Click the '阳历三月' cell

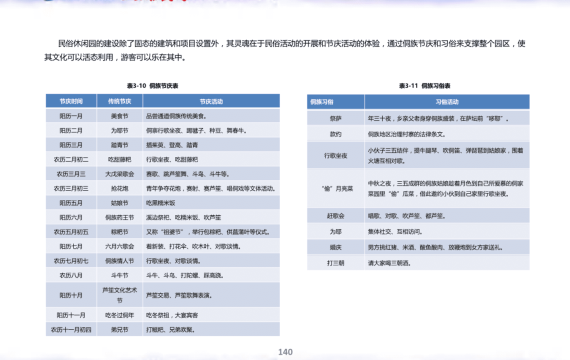tap(71, 145)
